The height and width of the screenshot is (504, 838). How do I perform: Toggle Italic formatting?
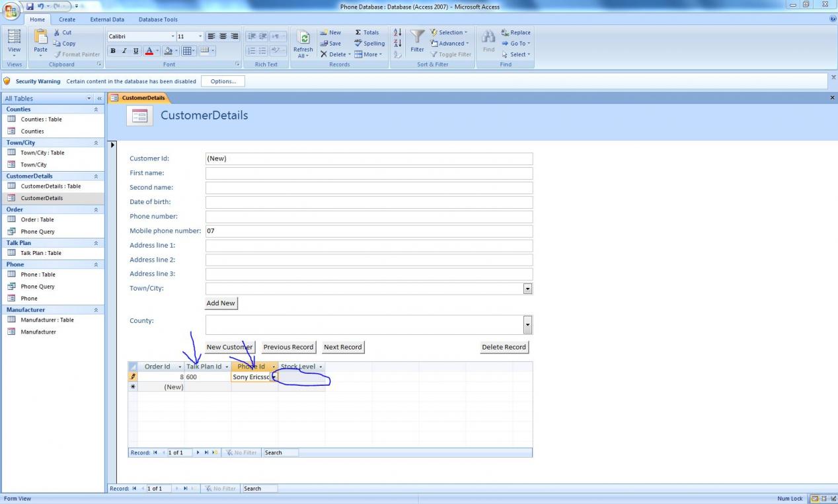click(x=124, y=51)
